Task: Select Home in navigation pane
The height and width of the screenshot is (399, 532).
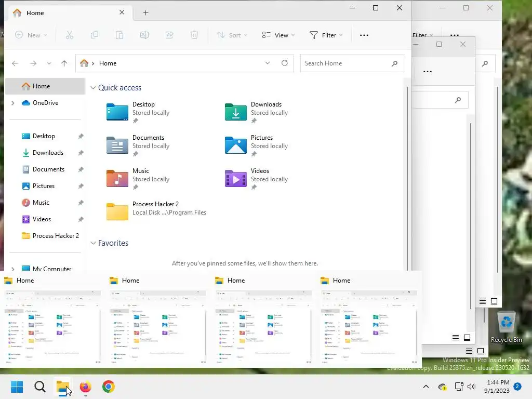Action: (45, 86)
